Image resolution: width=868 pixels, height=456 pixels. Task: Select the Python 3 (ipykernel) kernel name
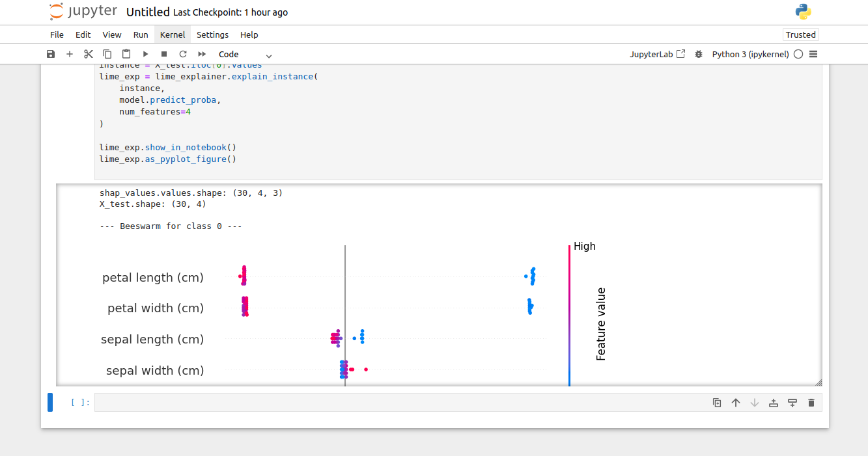coord(750,54)
